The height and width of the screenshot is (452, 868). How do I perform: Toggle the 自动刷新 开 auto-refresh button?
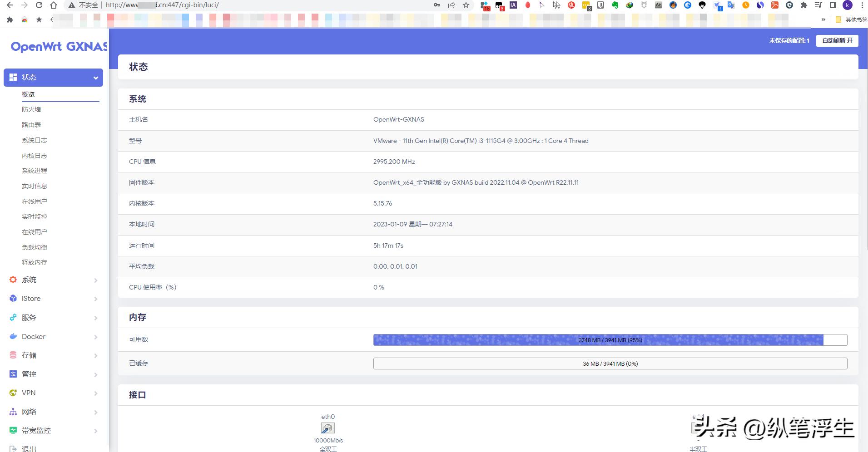click(x=837, y=40)
